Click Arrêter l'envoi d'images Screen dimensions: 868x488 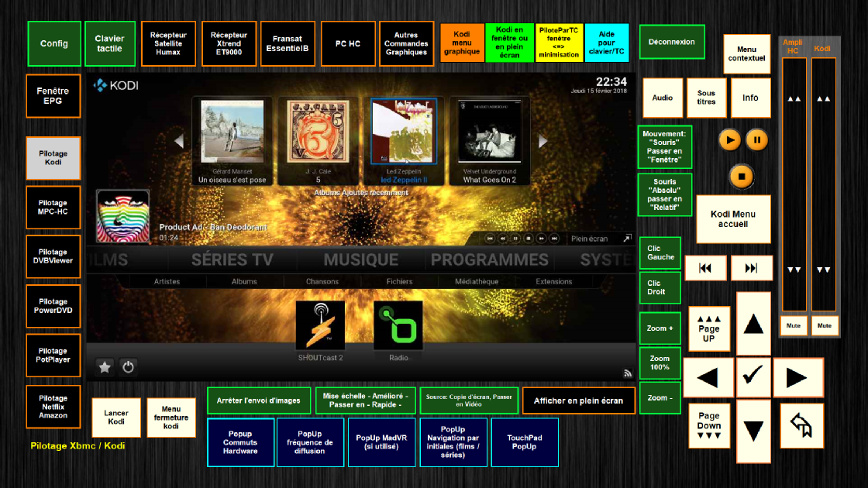click(259, 400)
